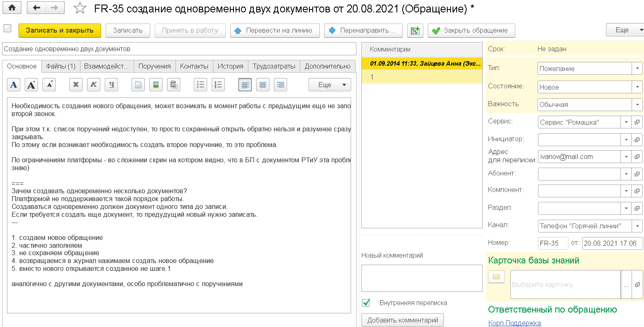Open the address for correspondence record
This screenshot has width=644, height=327.
click(x=637, y=157)
